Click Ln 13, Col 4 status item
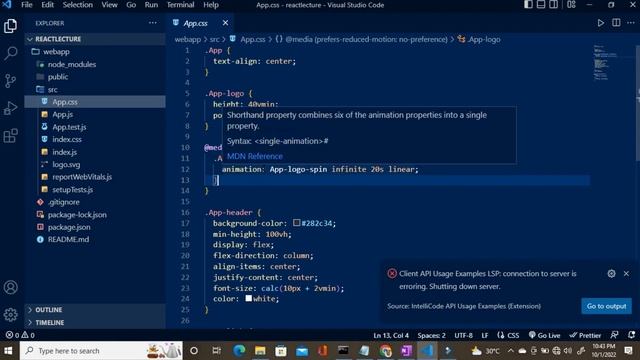640x360 pixels. coord(391,335)
